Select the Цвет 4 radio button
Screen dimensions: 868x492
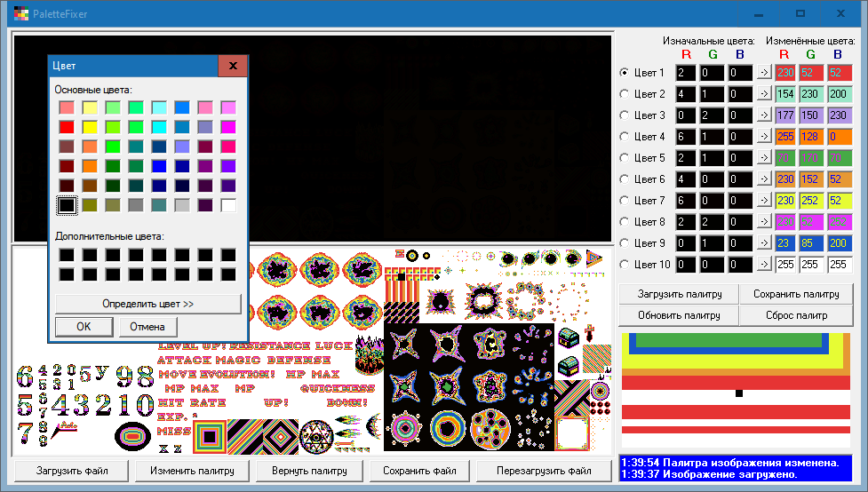tap(625, 137)
